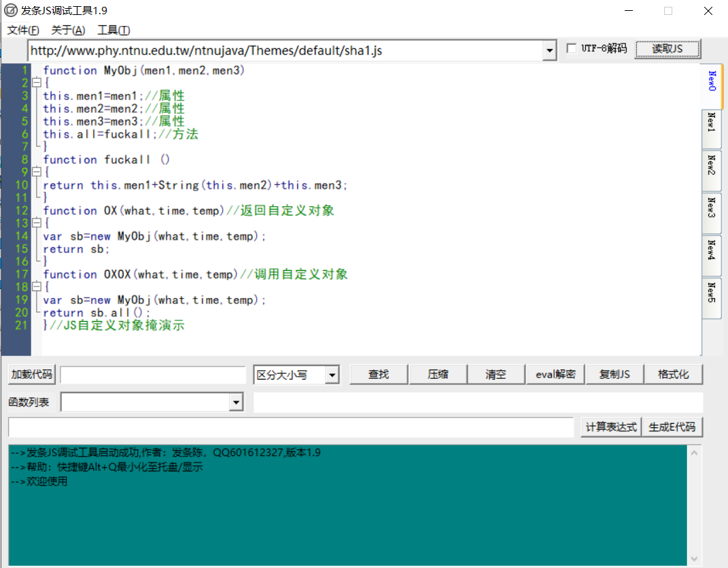The width and height of the screenshot is (728, 568).
Task: Click code line 'this.men2=men2;//属性'
Action: (x=114, y=109)
